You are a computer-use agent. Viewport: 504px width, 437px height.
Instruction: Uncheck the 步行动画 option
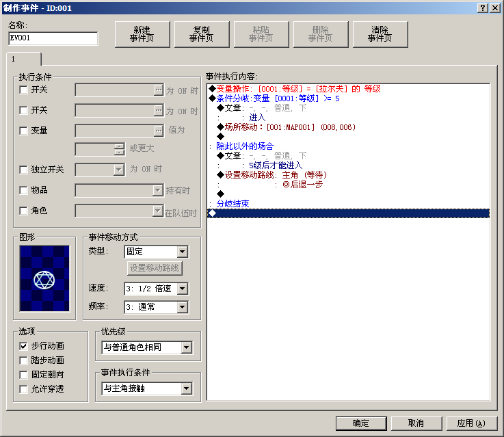point(23,346)
